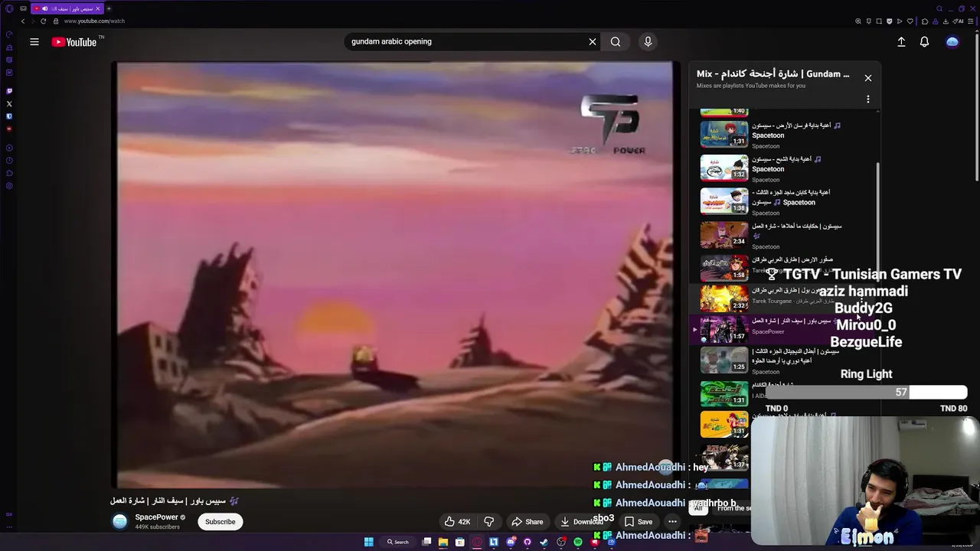Save video to a playlist
Screen dimensions: 980x551
(x=638, y=522)
